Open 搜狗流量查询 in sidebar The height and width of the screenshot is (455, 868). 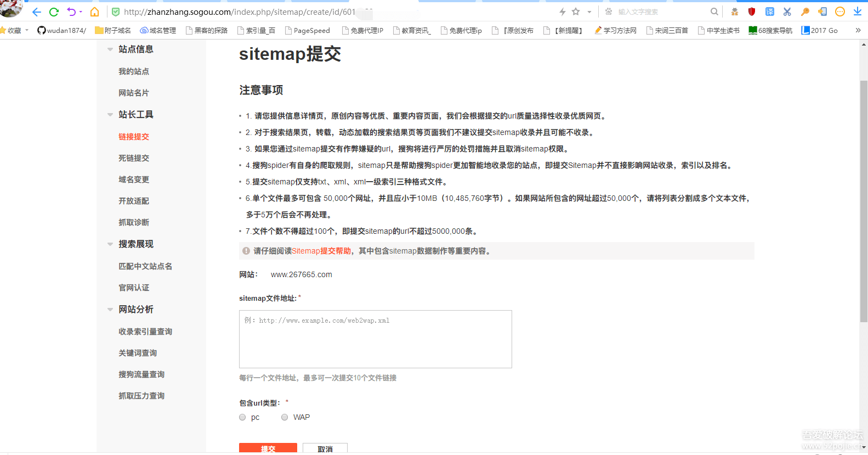(x=141, y=374)
